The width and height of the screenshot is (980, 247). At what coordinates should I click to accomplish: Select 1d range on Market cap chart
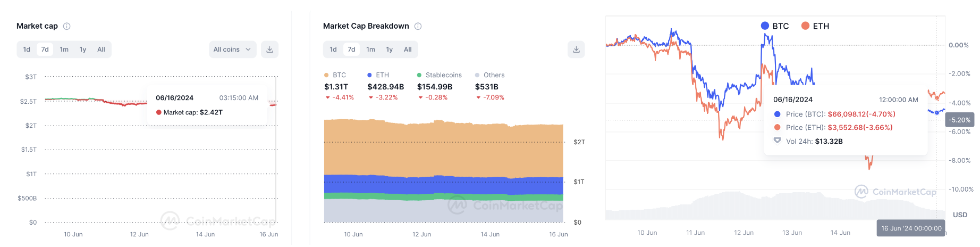pos(27,50)
